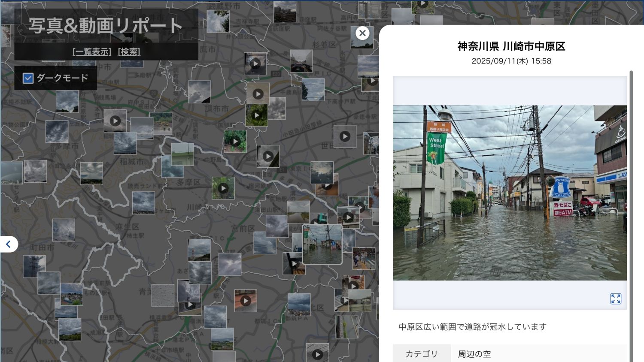This screenshot has width=644, height=362.
Task: Expand the side panel with the left chevron
Action: 8,244
